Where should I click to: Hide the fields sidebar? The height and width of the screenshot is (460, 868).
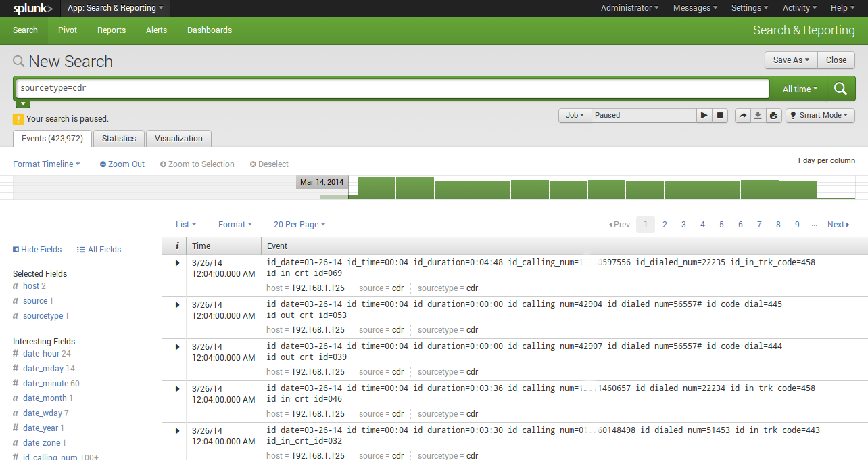(x=37, y=250)
